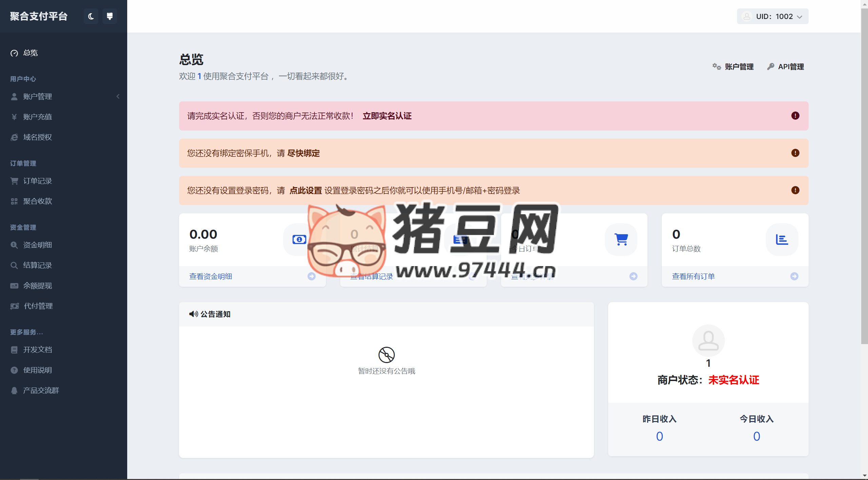
Task: Click the search-dollar icon for 资金明细
Action: (14, 245)
